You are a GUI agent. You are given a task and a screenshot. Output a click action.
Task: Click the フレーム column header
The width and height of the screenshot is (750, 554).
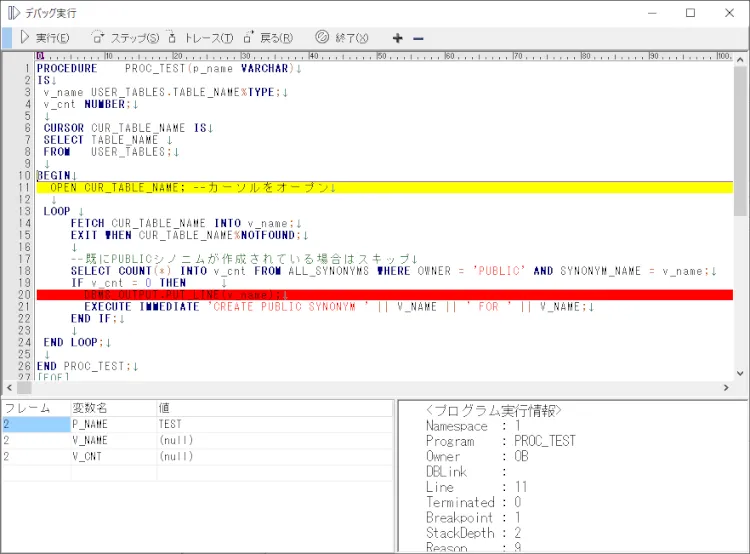coord(36,408)
